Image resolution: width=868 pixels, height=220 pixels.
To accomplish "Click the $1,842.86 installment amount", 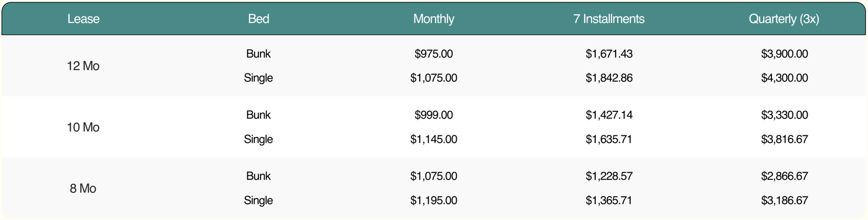I will point(609,78).
